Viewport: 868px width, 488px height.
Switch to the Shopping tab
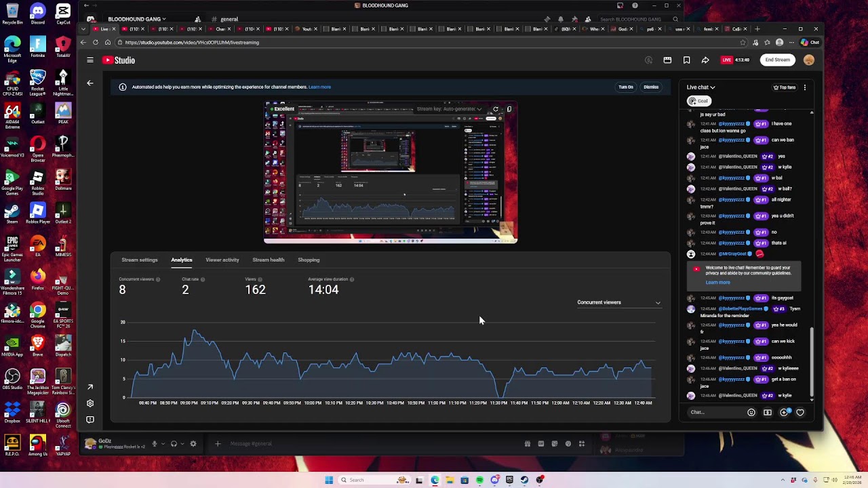[x=309, y=260]
